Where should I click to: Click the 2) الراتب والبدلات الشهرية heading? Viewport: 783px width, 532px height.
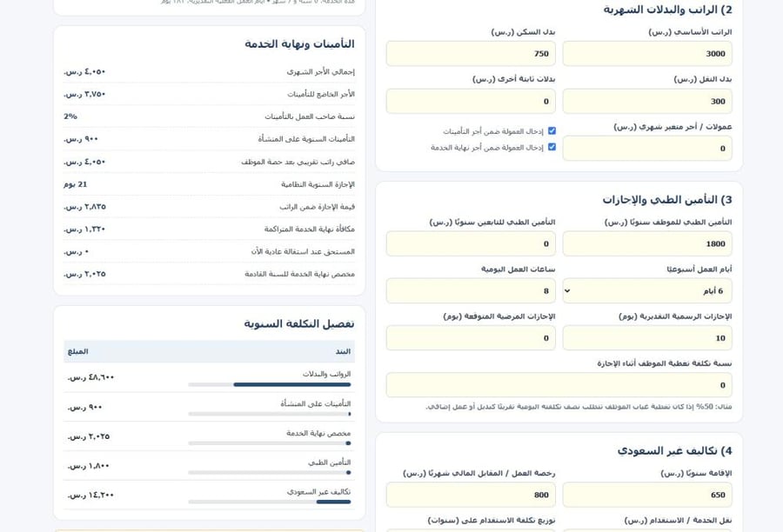(x=667, y=10)
